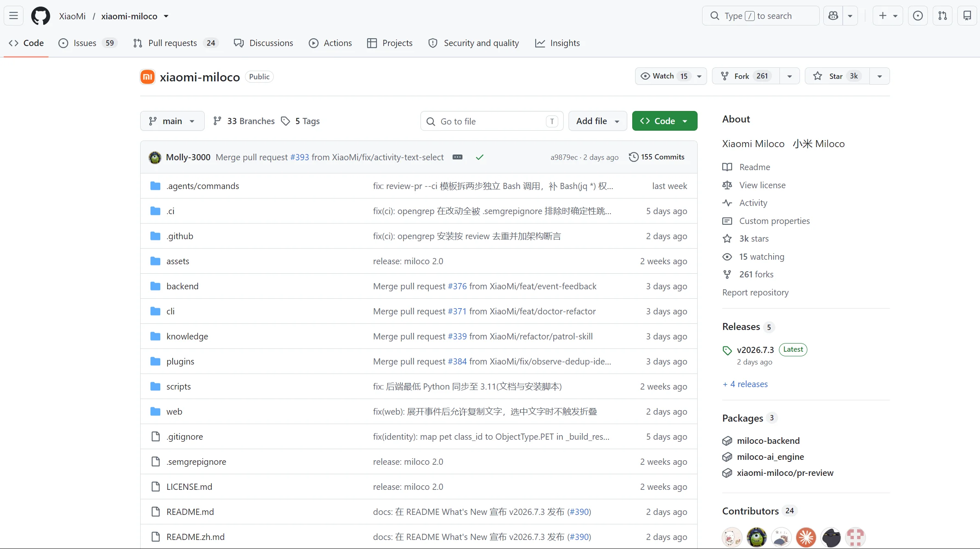Click the miloco-backend package icon
The width and height of the screenshot is (980, 549).
point(727,441)
